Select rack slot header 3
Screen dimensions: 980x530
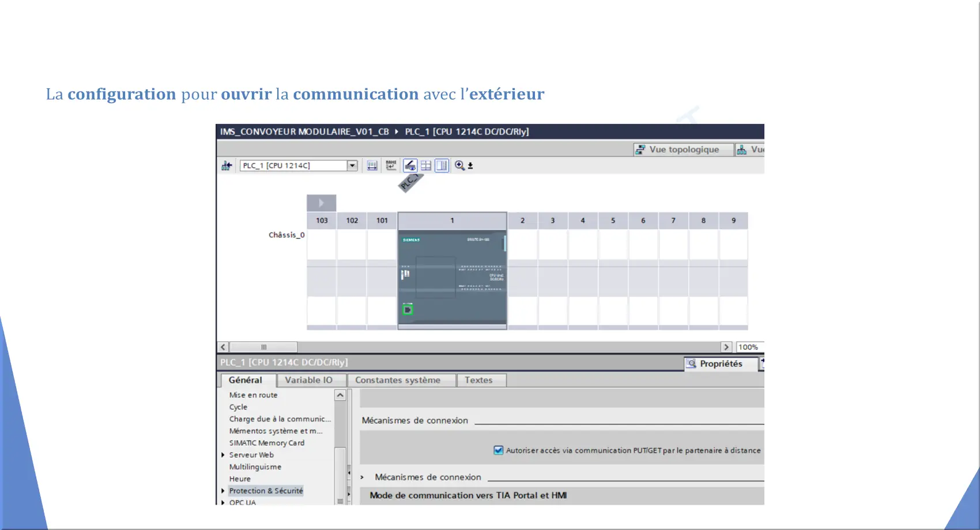click(553, 220)
